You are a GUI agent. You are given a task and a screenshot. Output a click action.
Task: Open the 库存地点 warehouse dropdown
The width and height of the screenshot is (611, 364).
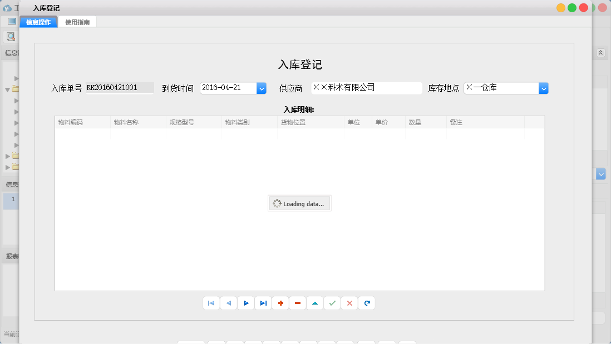click(x=544, y=88)
